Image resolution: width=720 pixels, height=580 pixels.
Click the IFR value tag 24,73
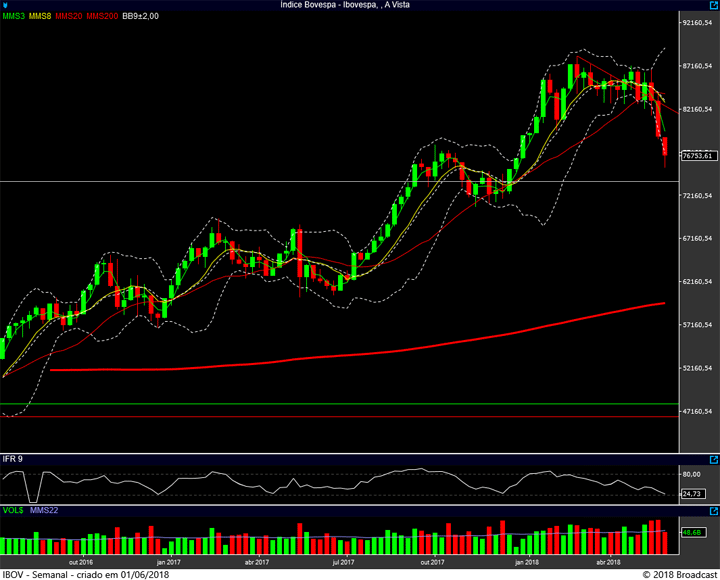(690, 493)
